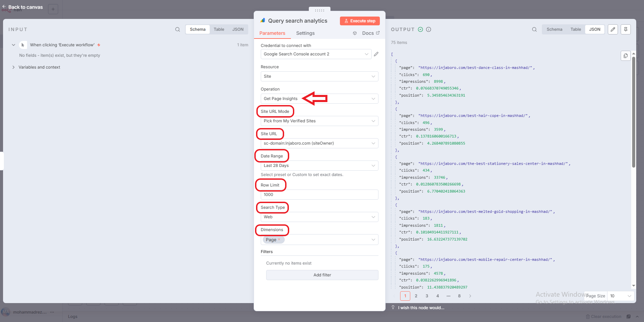
Task: Remove the Page dimension tag
Action: coord(279,239)
